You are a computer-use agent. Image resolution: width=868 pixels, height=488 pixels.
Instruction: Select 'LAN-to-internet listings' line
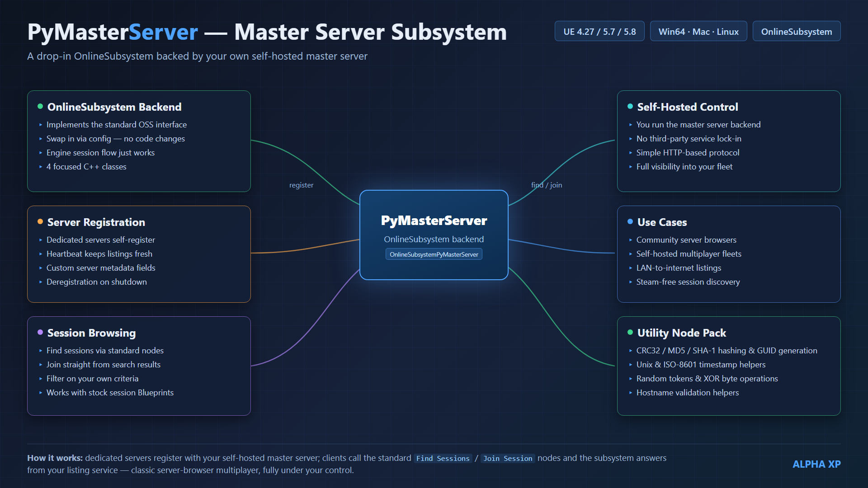(x=679, y=268)
